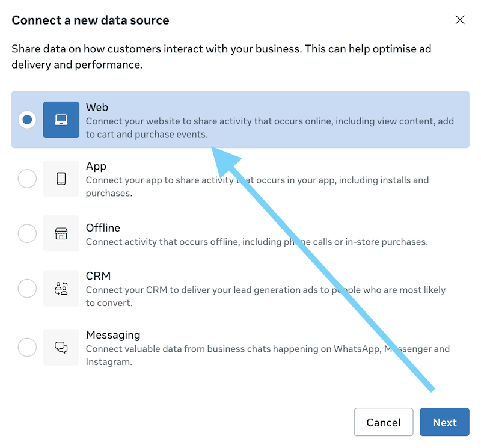Image resolution: width=481 pixels, height=448 pixels.
Task: Select the CRM radio button
Action: point(27,289)
